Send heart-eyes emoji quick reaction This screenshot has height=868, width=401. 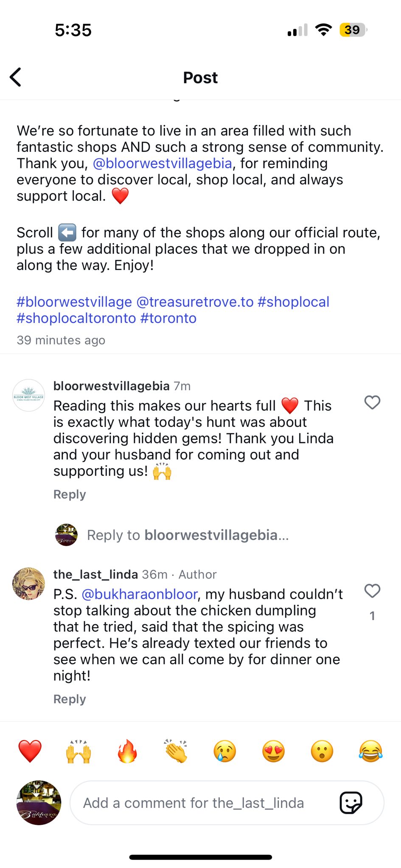274,751
